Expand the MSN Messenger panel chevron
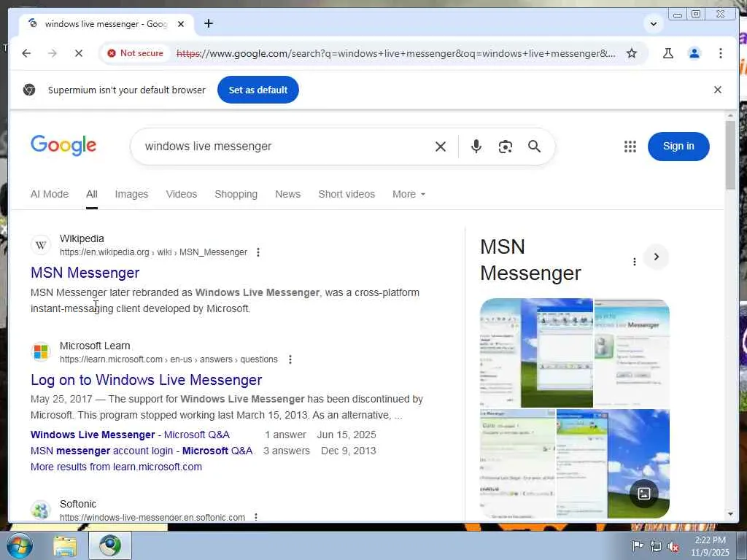The height and width of the screenshot is (560, 747). click(656, 257)
